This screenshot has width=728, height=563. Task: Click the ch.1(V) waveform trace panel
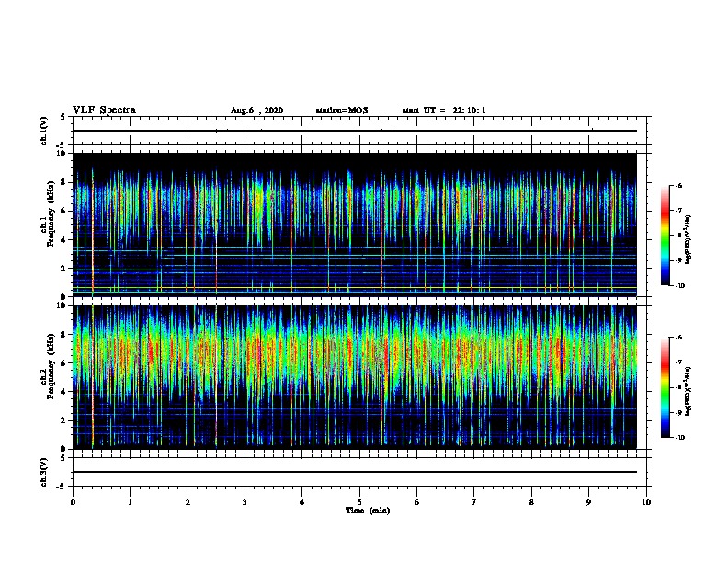pos(359,131)
